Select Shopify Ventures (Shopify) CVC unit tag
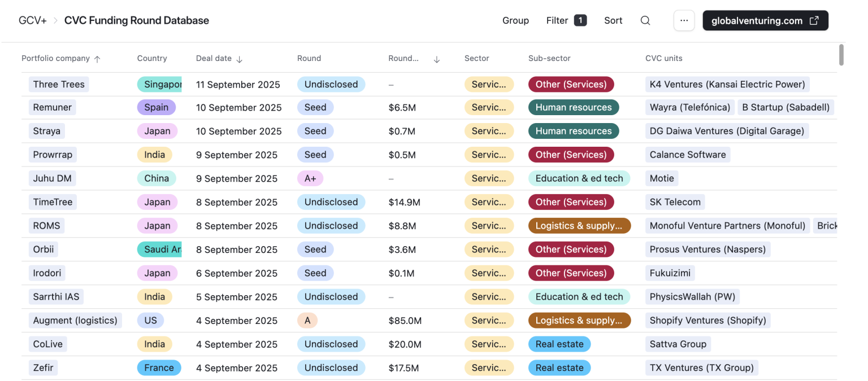The width and height of the screenshot is (868, 381). (x=708, y=321)
